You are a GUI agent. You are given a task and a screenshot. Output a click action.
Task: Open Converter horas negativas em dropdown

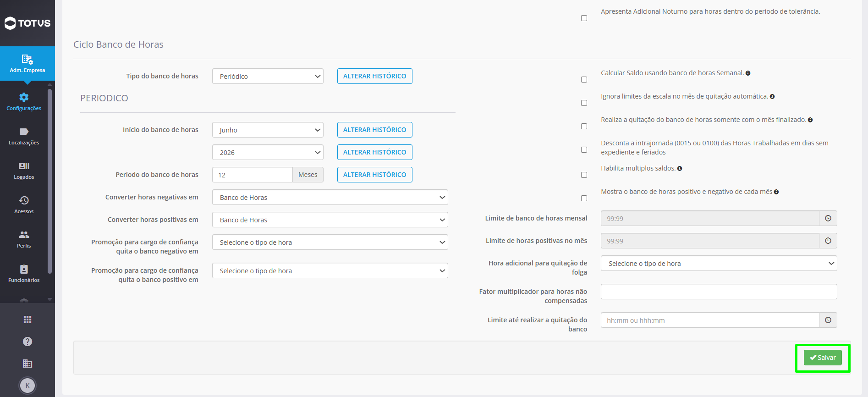pyautogui.click(x=330, y=197)
